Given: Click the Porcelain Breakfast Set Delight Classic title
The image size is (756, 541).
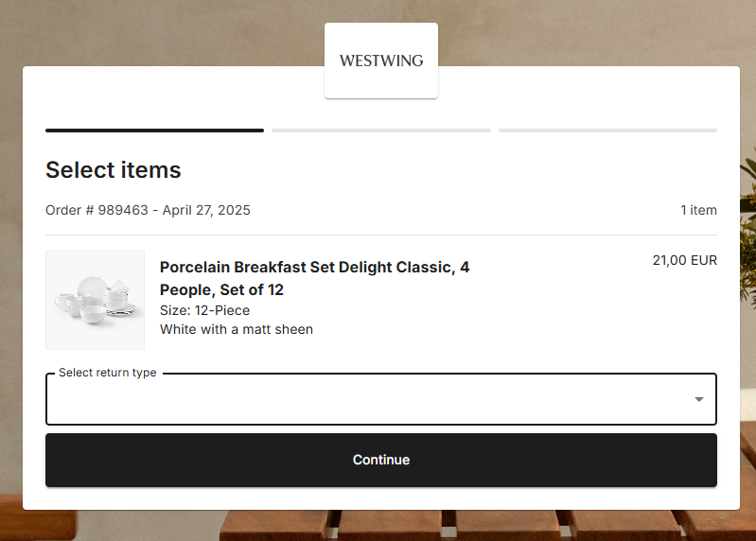Looking at the screenshot, I should (314, 278).
